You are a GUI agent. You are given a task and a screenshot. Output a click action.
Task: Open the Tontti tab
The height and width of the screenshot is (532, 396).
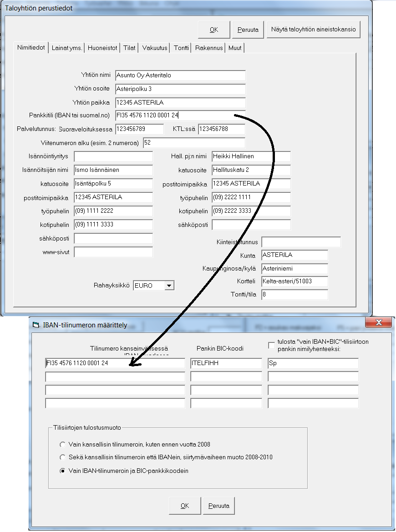[181, 48]
